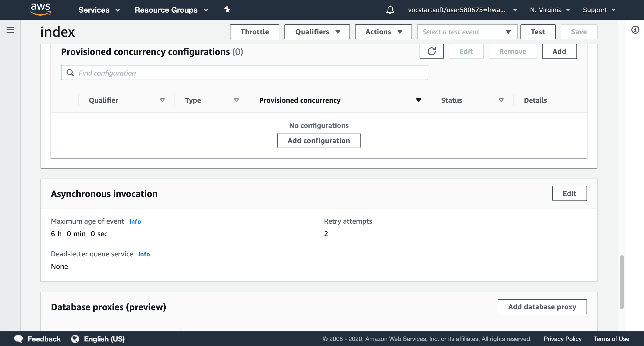Click the Database proxies (preview) heading
644x346 pixels.
tap(108, 307)
